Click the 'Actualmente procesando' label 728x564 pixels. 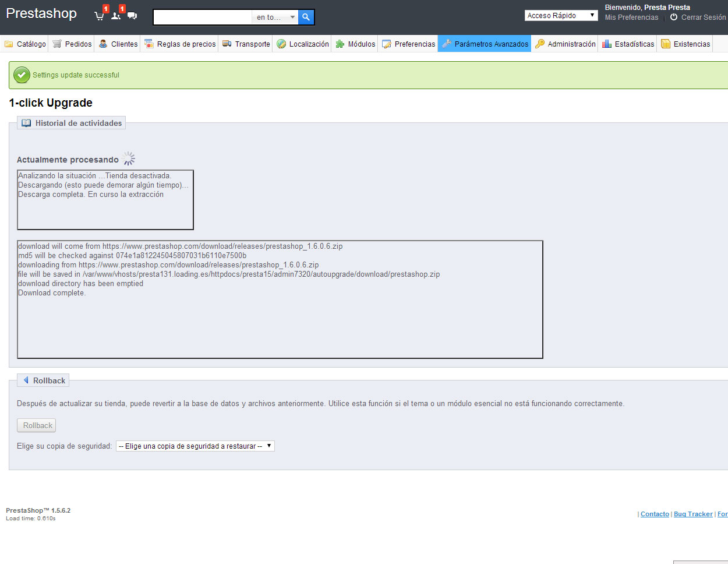[68, 160]
